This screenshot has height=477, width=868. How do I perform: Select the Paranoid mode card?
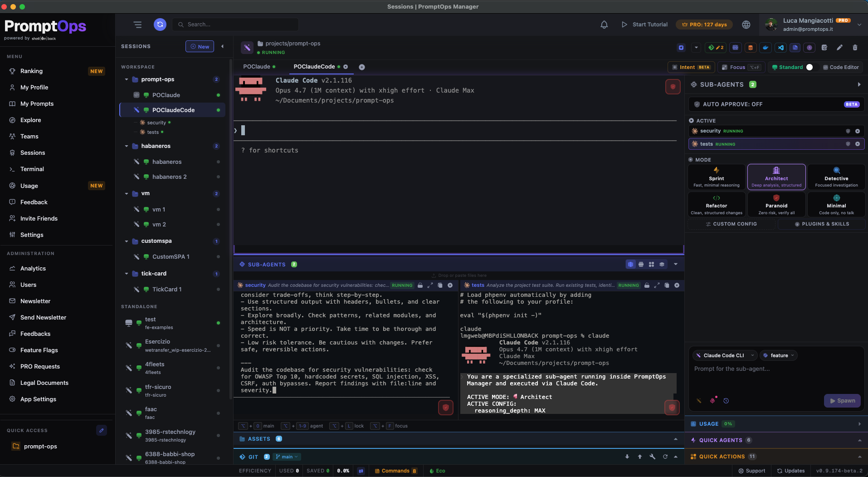[776, 204]
